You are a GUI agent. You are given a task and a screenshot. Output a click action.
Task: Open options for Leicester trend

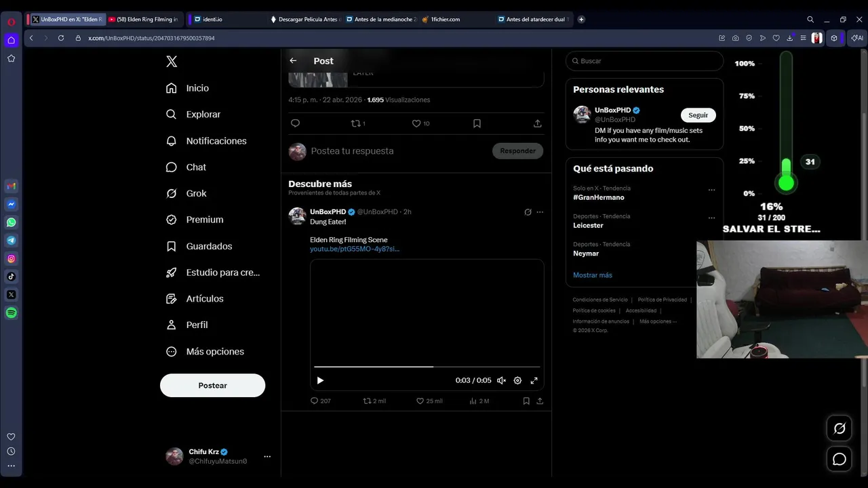pyautogui.click(x=711, y=218)
